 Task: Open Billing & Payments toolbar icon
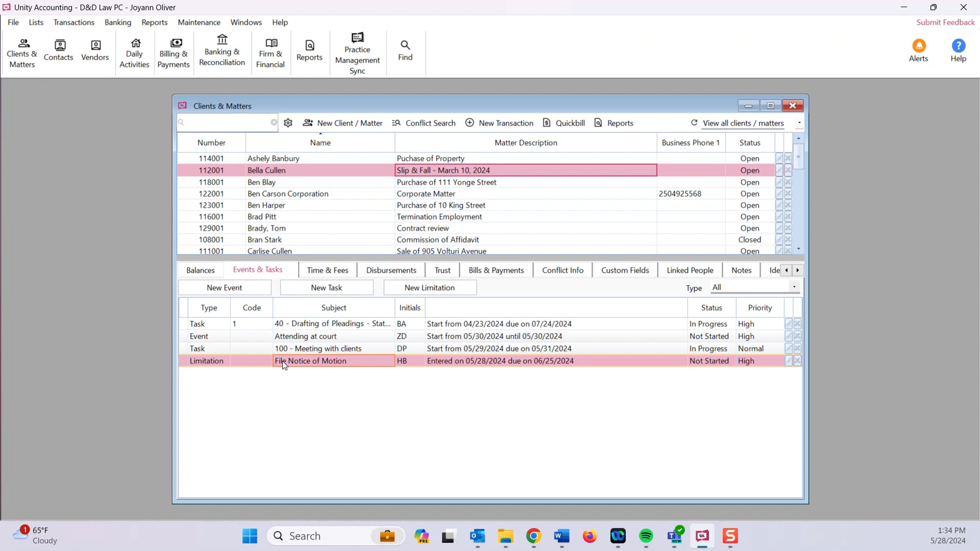174,53
